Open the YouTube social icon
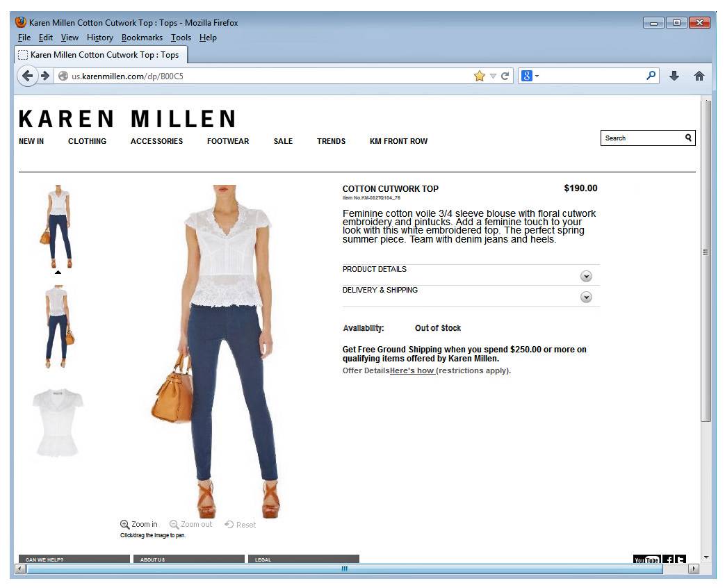The width and height of the screenshot is (725, 588). 647,560
